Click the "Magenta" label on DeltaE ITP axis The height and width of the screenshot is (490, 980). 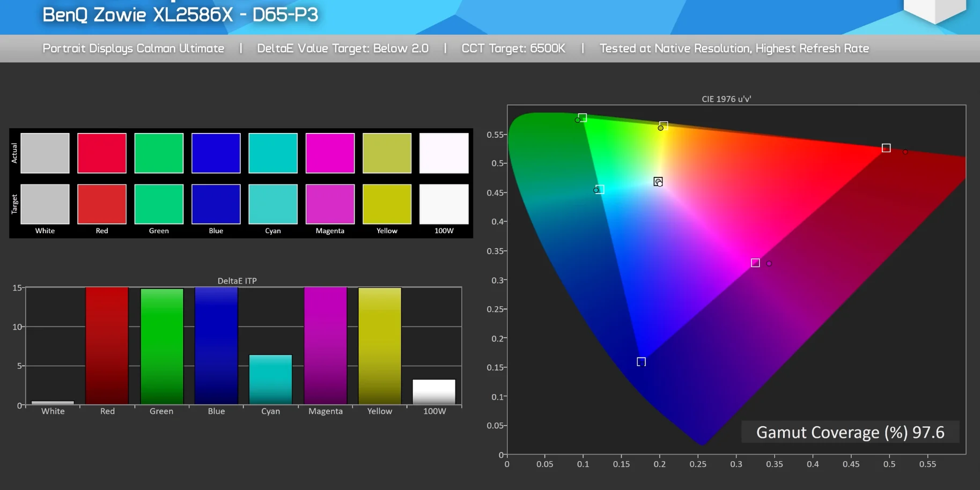(326, 411)
